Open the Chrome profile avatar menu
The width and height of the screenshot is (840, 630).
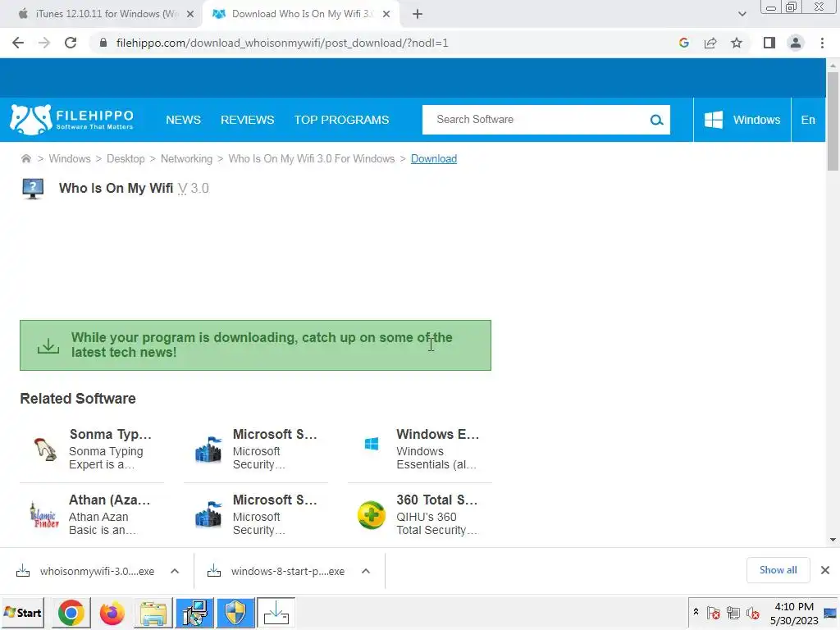[x=796, y=43]
